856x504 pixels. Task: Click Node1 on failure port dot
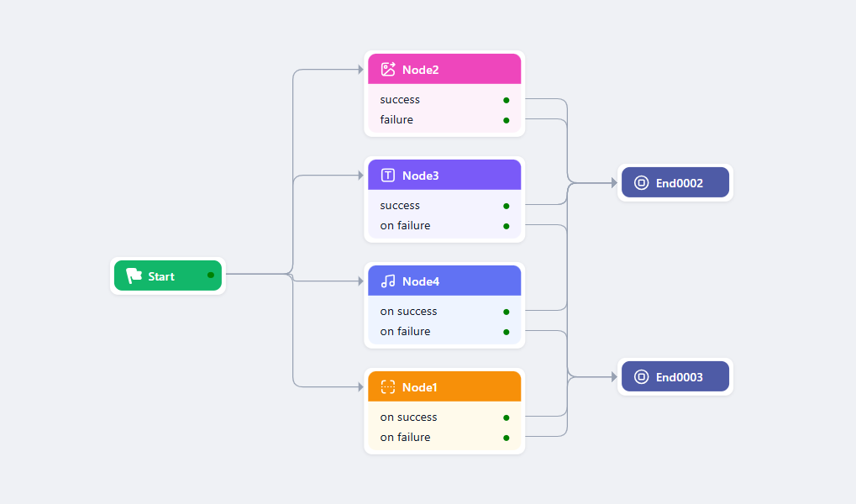pos(507,438)
